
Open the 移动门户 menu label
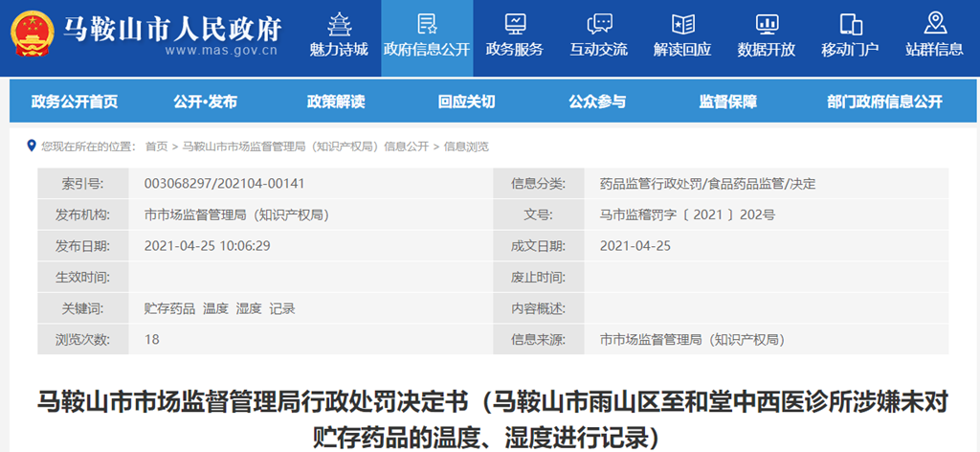coord(850,50)
